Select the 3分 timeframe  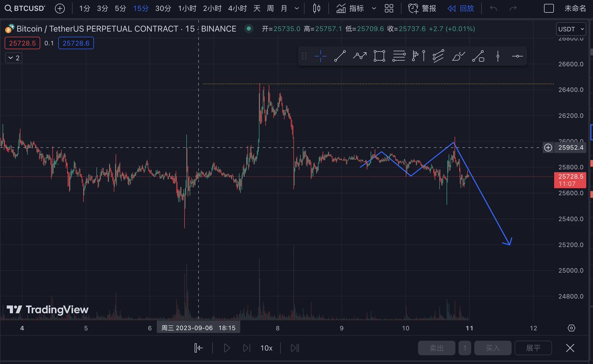[102, 8]
